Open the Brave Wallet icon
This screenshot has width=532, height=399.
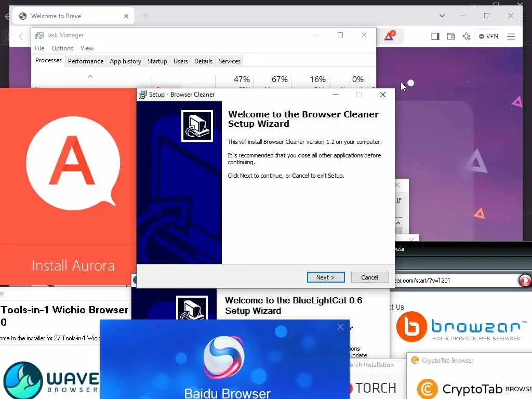tap(450, 36)
